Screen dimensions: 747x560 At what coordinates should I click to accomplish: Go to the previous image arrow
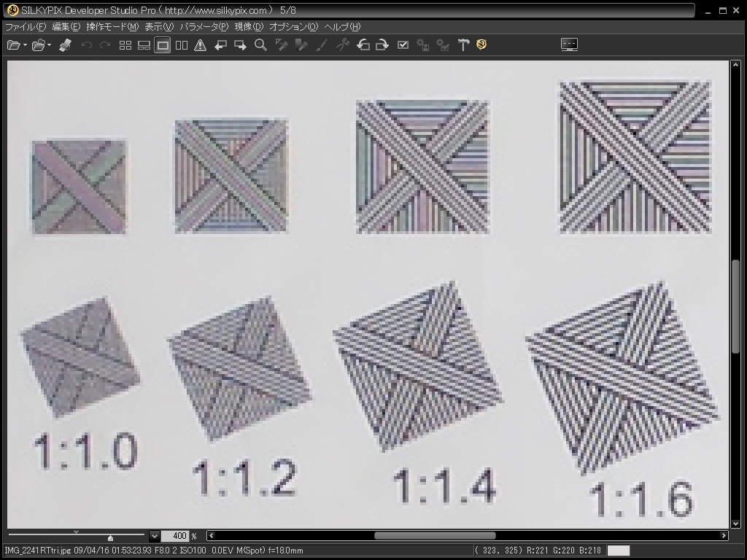(220, 45)
